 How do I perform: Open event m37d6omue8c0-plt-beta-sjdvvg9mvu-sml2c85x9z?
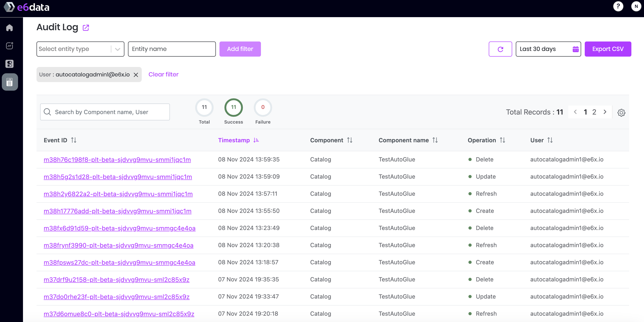click(119, 314)
